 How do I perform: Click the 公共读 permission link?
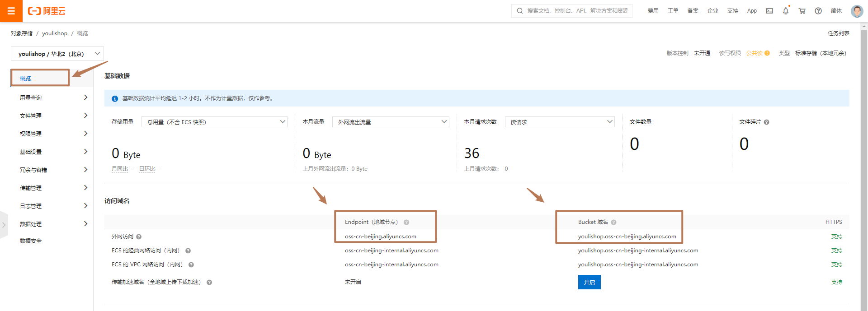coord(754,53)
